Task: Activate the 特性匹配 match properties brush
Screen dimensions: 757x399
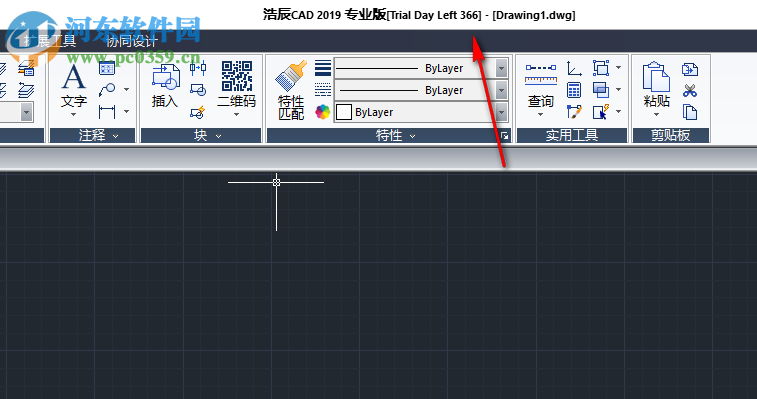Action: tap(291, 90)
